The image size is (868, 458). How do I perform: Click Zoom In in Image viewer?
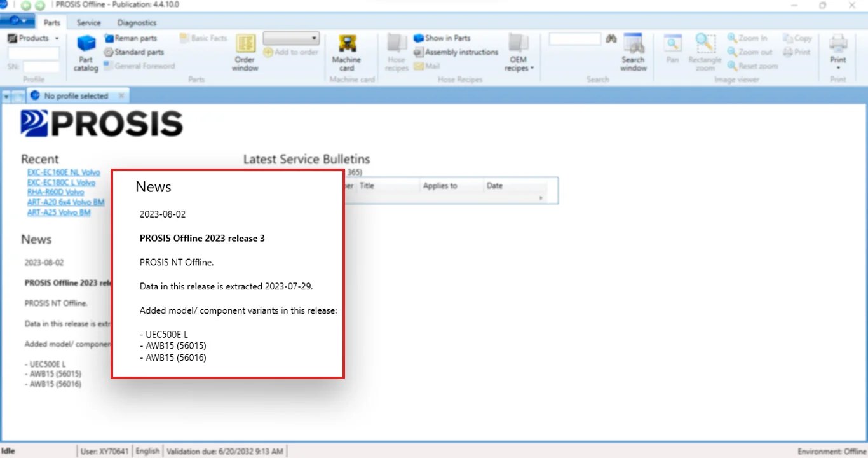pos(748,39)
